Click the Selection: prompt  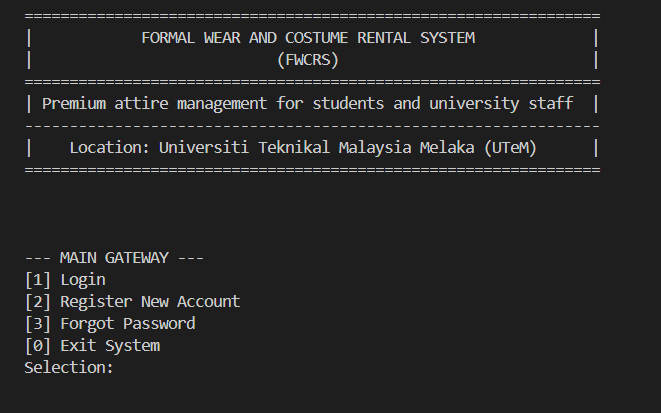pos(69,367)
